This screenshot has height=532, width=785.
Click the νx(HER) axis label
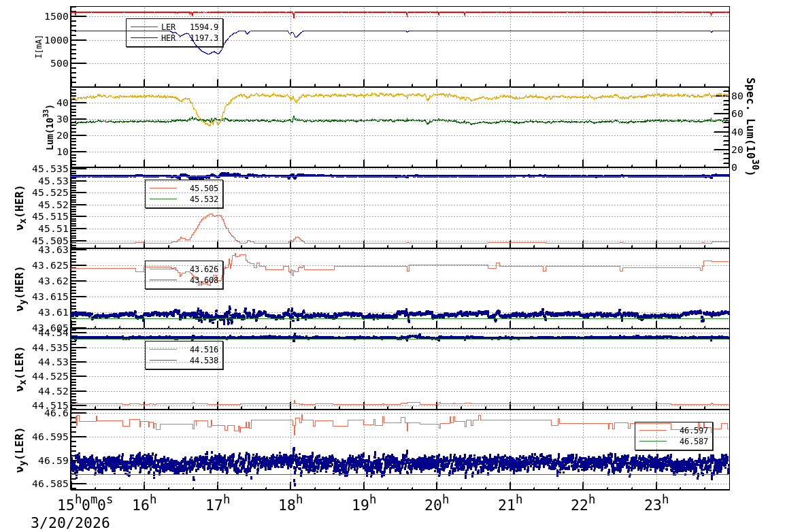click(20, 207)
